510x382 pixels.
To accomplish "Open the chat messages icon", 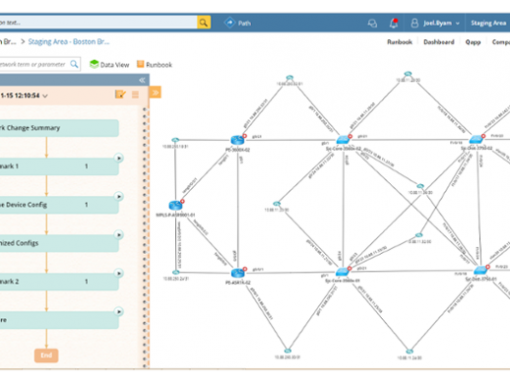I will point(372,23).
